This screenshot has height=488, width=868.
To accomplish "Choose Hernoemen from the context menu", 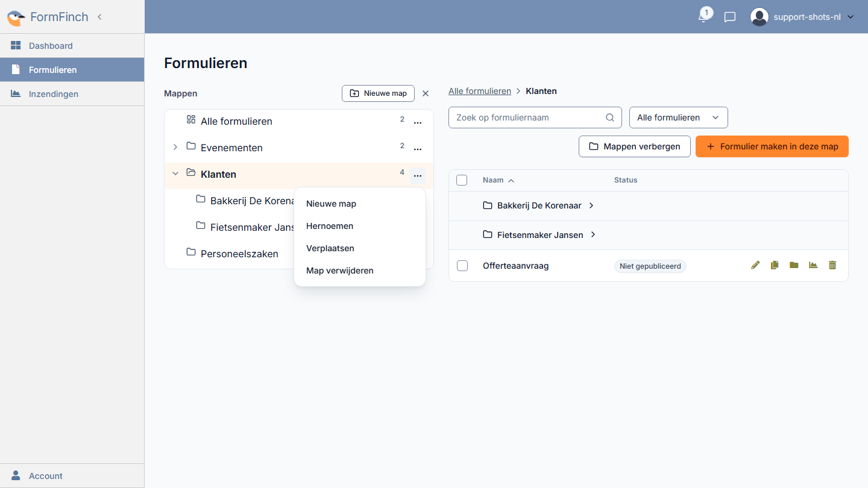I will click(x=360, y=226).
